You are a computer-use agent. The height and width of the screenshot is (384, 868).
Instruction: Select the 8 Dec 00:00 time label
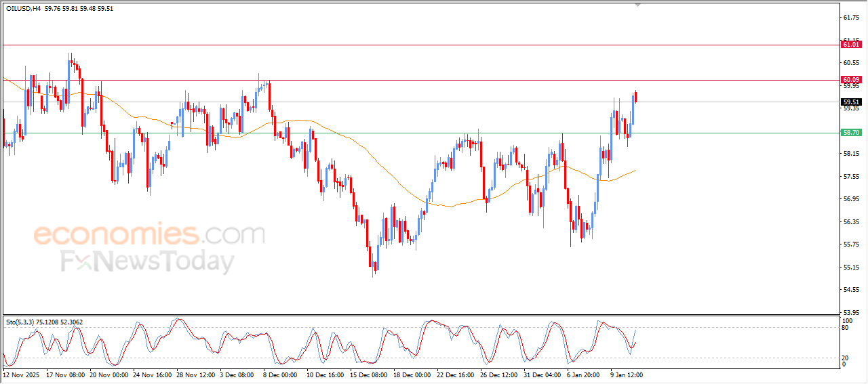pos(279,374)
